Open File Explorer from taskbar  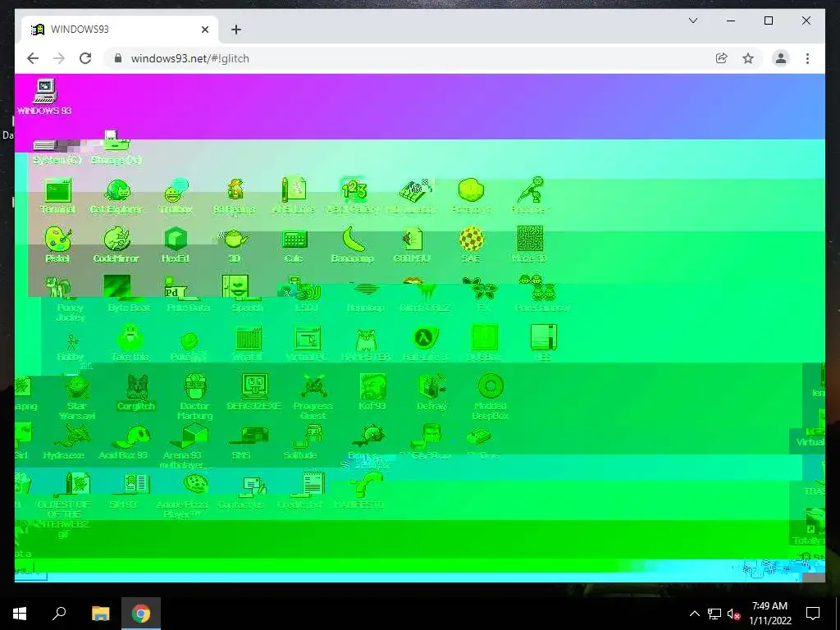[x=100, y=614]
